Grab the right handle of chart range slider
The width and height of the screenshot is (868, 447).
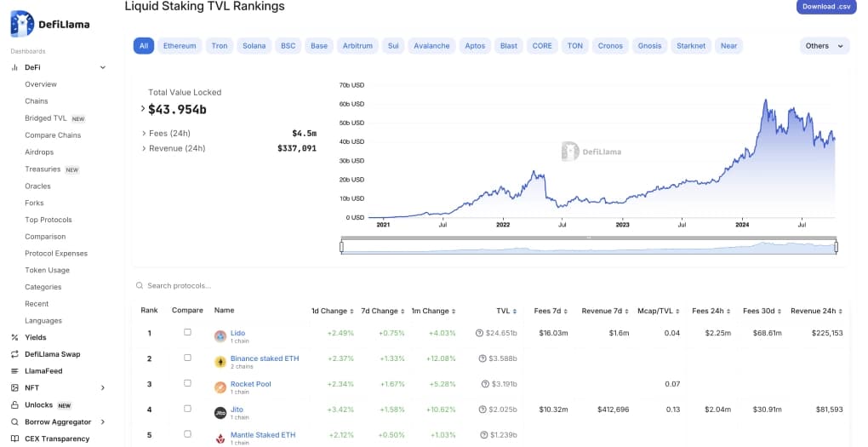(837, 247)
